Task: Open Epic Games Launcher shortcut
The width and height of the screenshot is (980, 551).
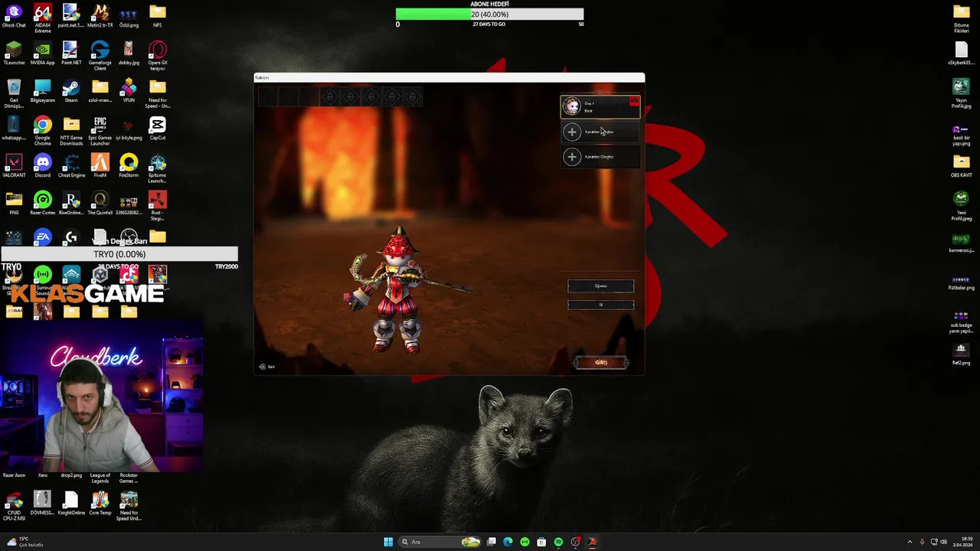Action: [100, 131]
